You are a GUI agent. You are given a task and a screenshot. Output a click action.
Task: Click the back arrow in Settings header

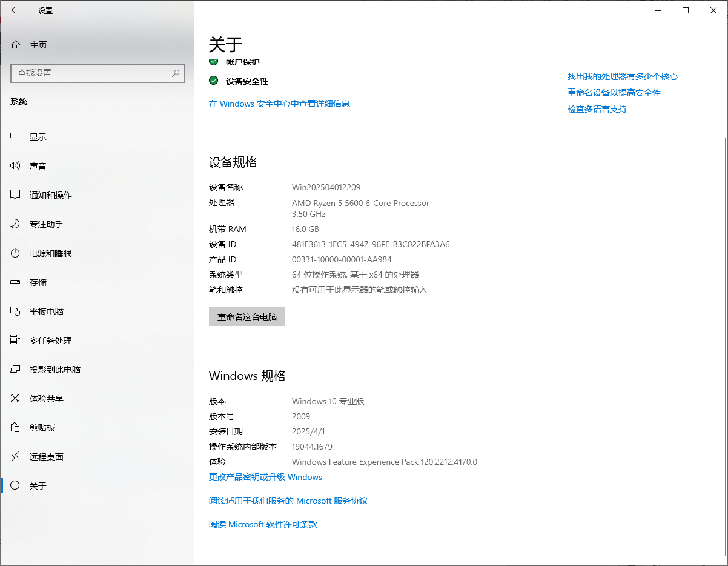[15, 10]
